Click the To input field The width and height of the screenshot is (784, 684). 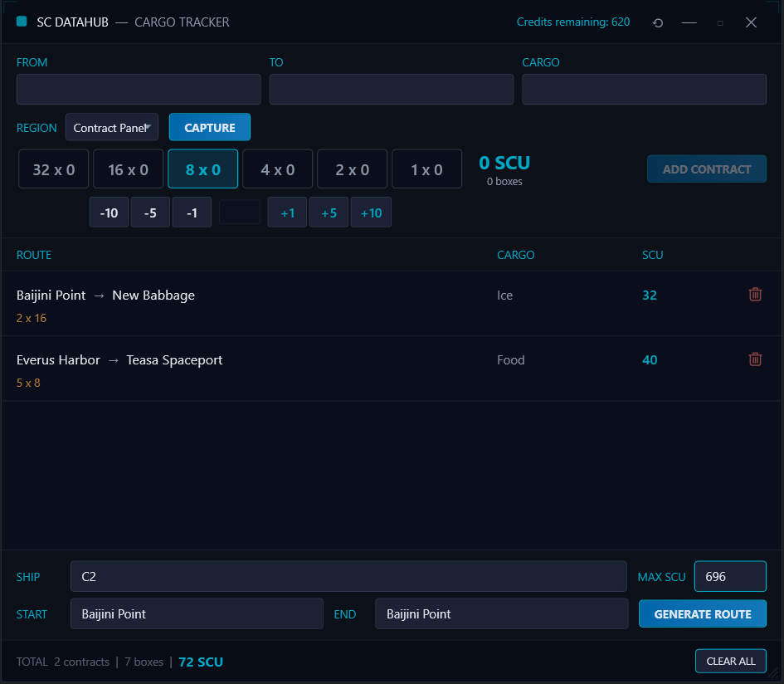392,90
